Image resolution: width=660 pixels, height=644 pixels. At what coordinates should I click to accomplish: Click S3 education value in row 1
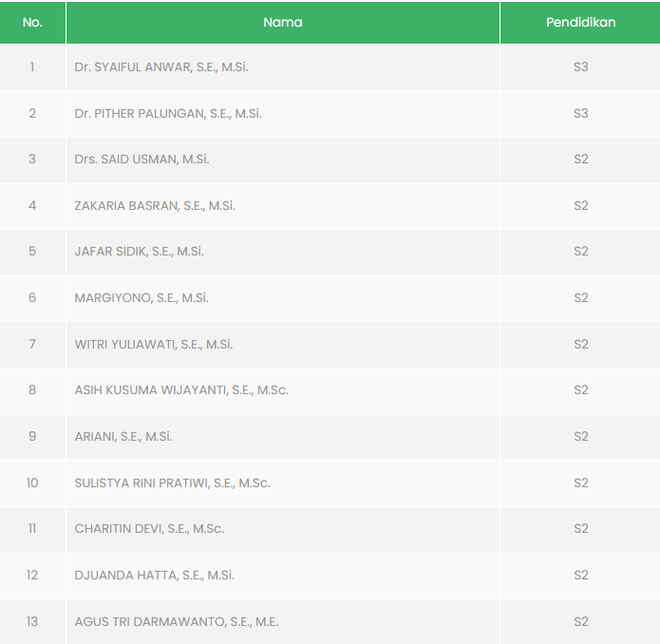[x=580, y=67]
